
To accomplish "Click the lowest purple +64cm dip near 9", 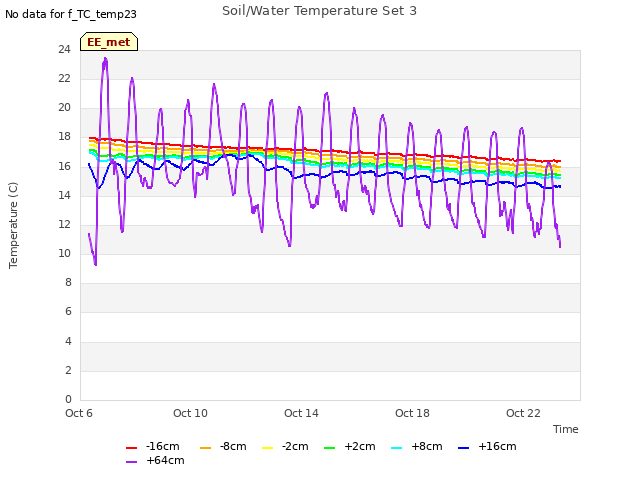I will (96, 264).
